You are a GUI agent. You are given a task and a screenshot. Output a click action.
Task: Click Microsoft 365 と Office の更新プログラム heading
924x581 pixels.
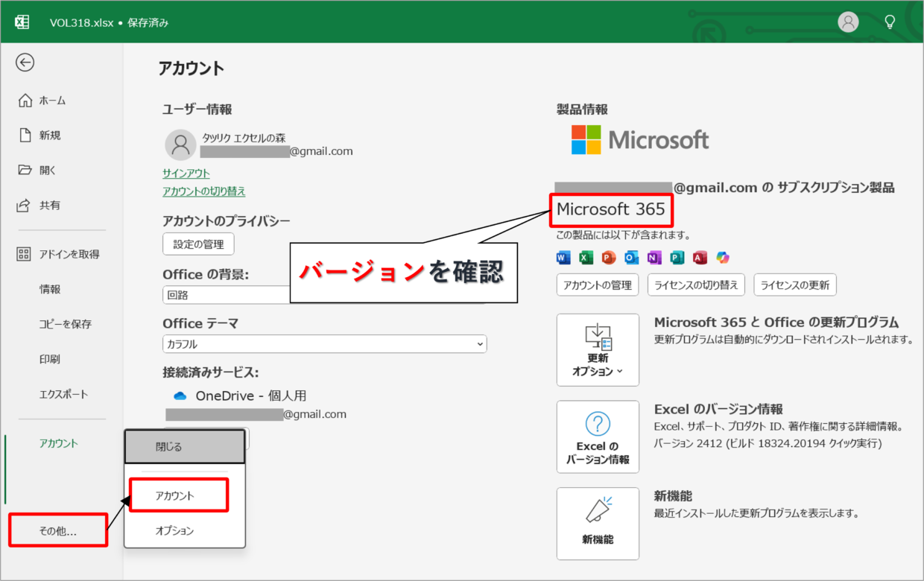776,323
